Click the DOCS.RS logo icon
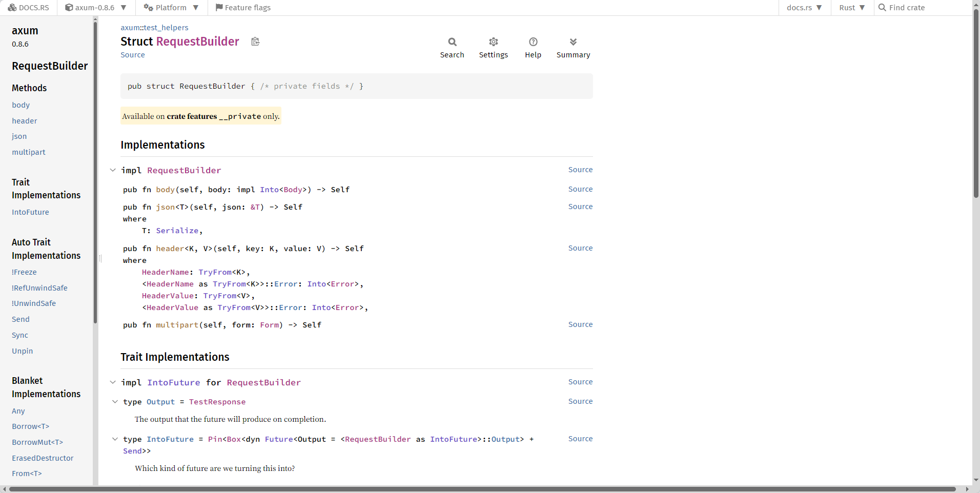This screenshot has height=493, width=980. [12, 8]
